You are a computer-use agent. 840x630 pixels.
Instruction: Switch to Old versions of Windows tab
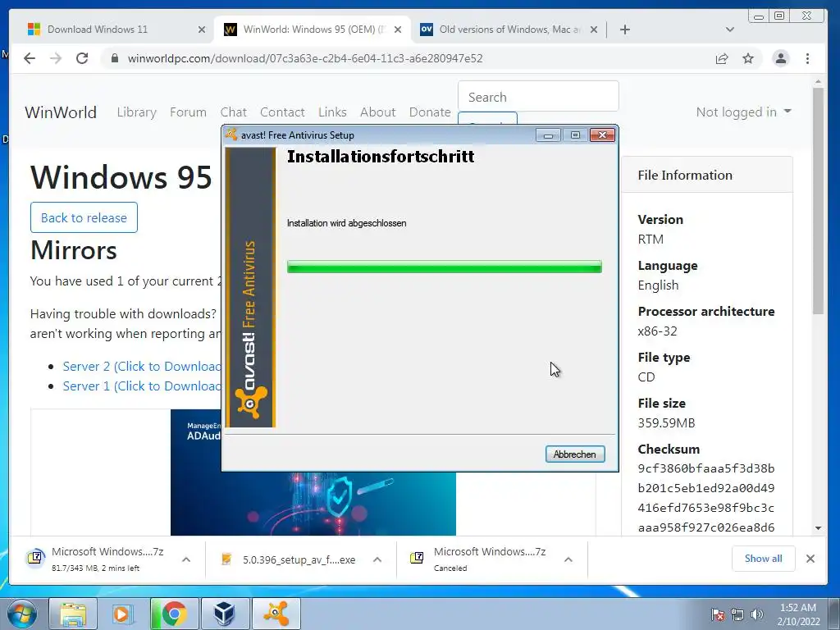[x=509, y=30]
